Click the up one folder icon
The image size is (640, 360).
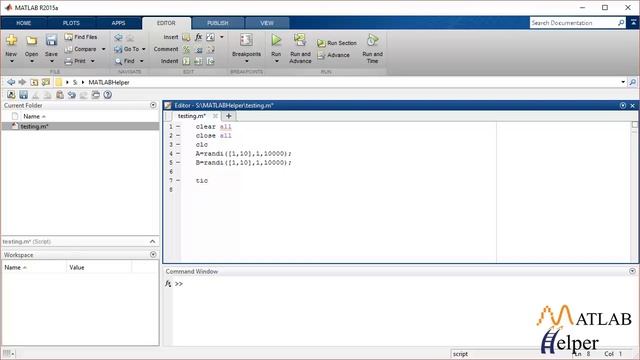34,82
